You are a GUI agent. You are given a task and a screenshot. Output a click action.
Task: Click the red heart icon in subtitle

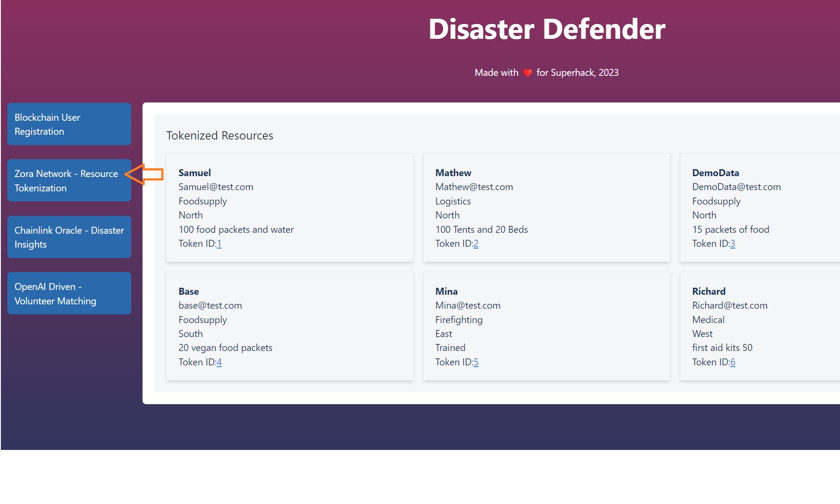click(527, 73)
